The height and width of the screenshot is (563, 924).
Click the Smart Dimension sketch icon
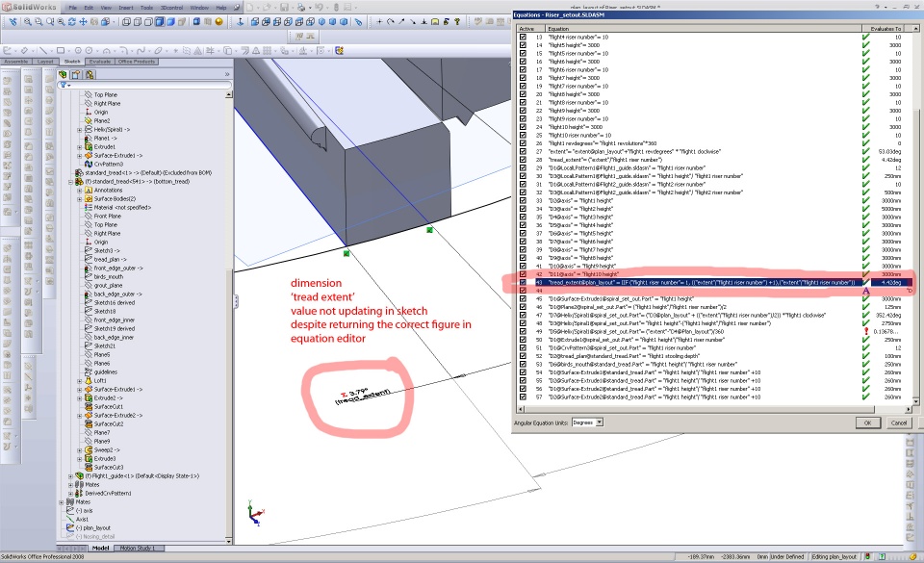coord(25,51)
